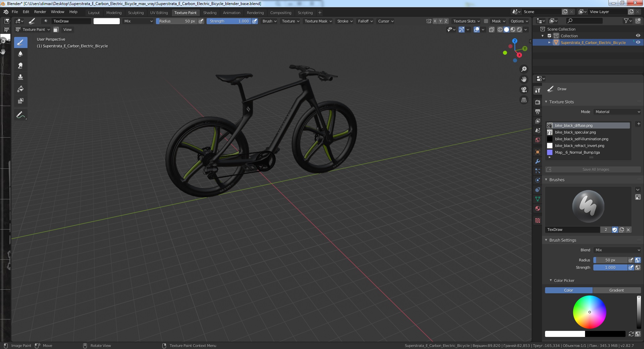Select the Smear tool in toolbar
Screen dimensions: 644x349
click(20, 66)
